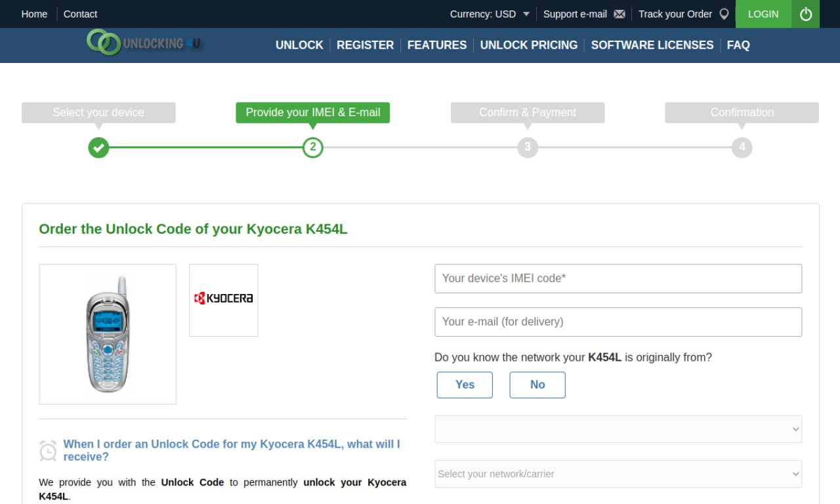Click the Provide your IMEI & E-mail step
The height and width of the screenshot is (504, 840).
click(x=313, y=112)
